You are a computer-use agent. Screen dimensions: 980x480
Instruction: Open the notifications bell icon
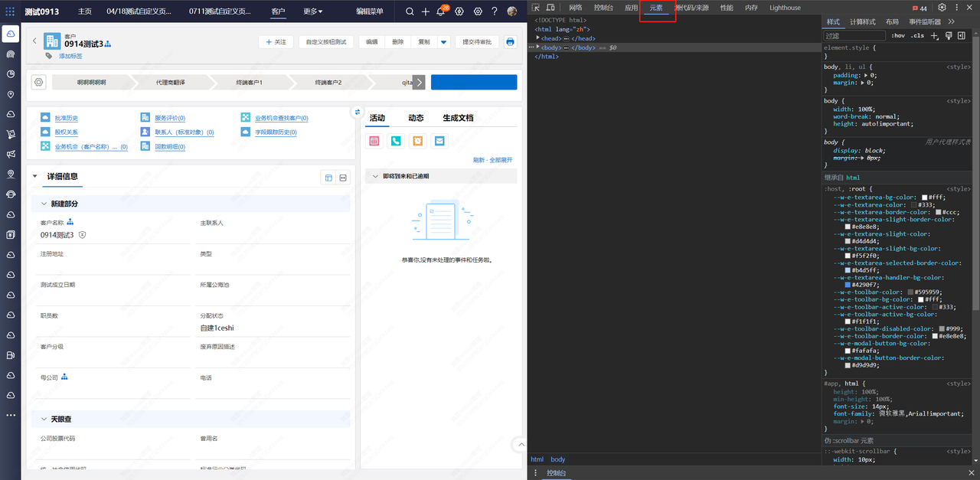click(441, 11)
